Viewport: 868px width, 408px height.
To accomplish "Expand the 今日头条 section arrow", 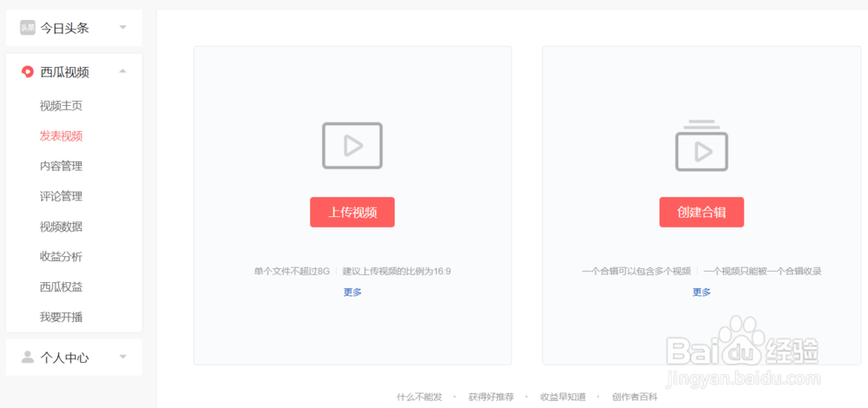I will [x=123, y=28].
